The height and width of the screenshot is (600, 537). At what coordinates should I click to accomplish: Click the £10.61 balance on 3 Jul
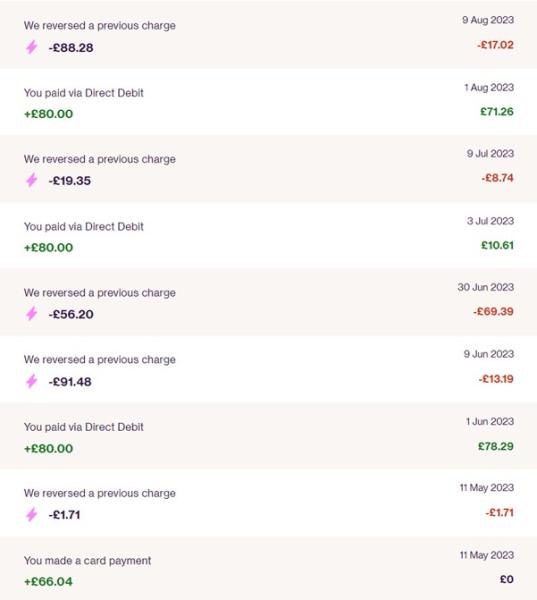tap(497, 245)
